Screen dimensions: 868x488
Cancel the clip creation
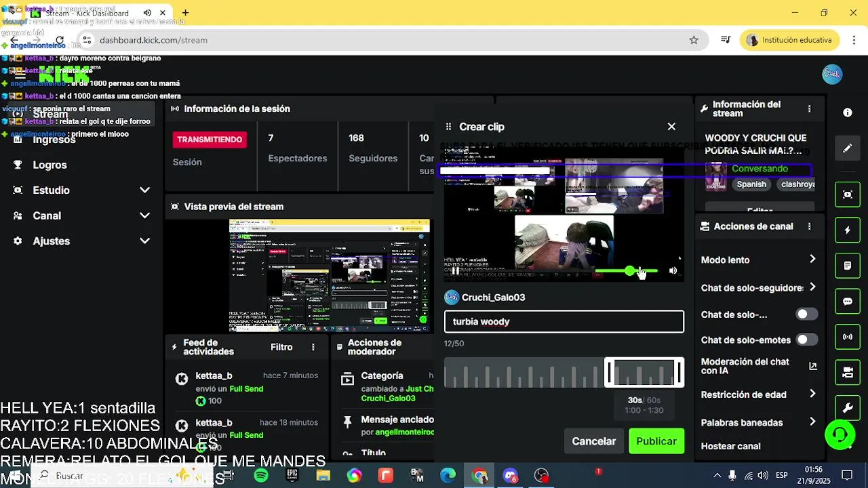click(x=593, y=441)
